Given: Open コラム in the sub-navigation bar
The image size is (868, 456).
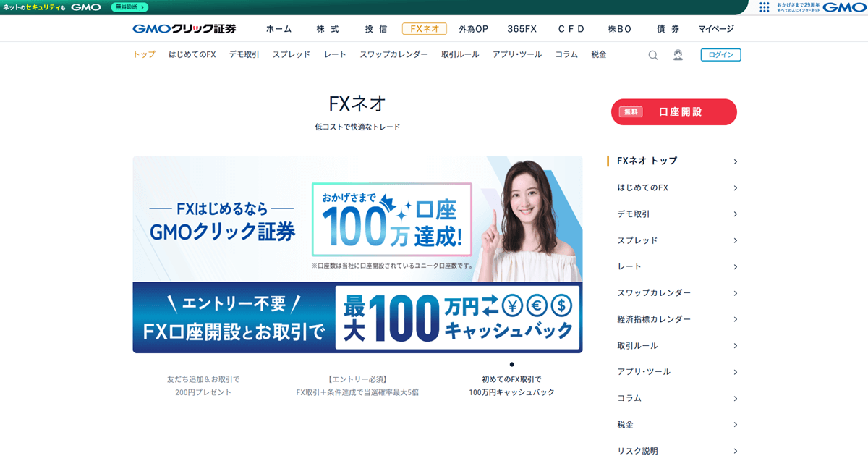Looking at the screenshot, I should 566,54.
